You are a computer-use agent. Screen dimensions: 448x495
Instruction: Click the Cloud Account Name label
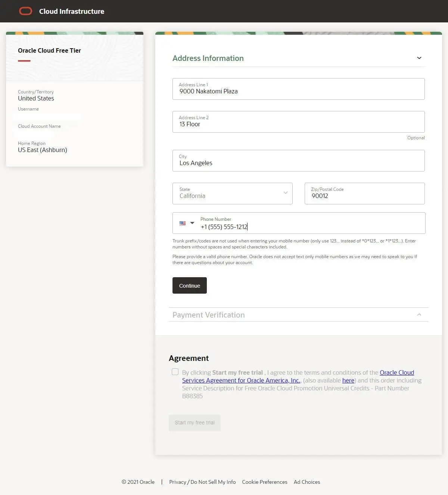(x=39, y=126)
